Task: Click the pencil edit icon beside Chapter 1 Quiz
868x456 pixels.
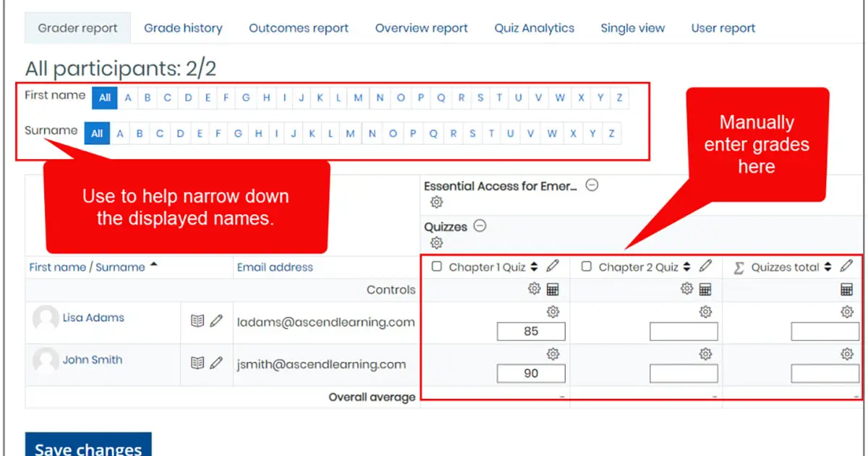Action: point(553,266)
